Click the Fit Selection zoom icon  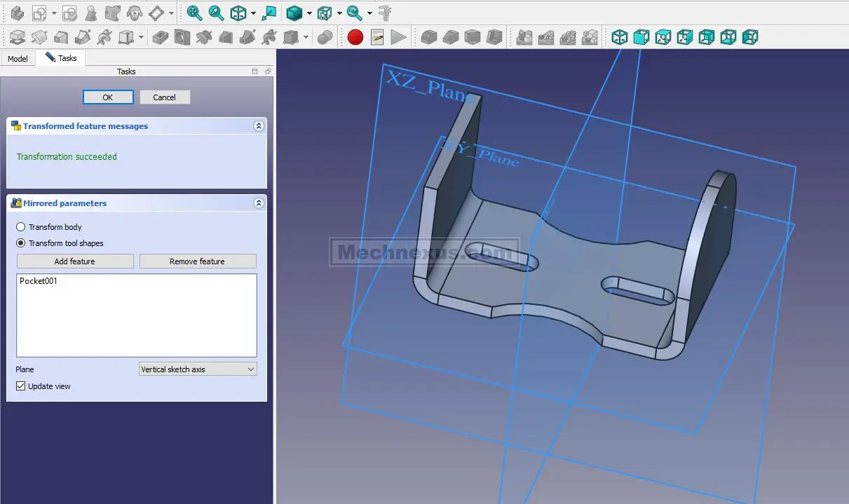217,13
